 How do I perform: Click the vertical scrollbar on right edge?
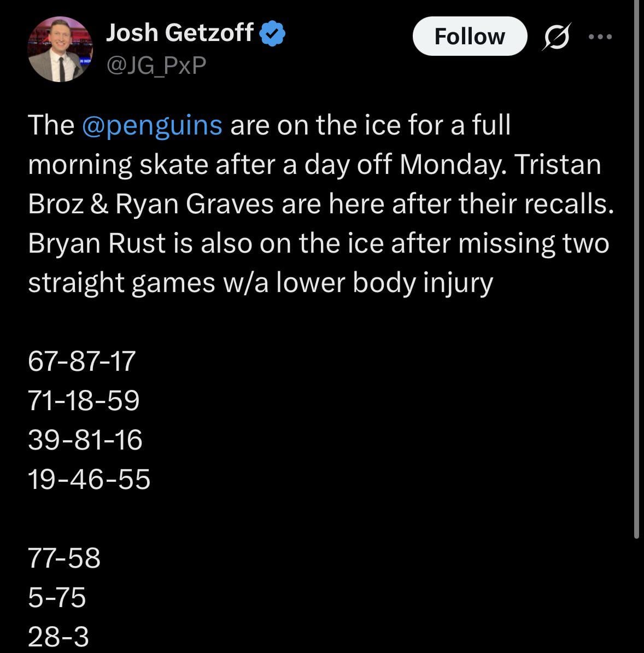(636, 273)
